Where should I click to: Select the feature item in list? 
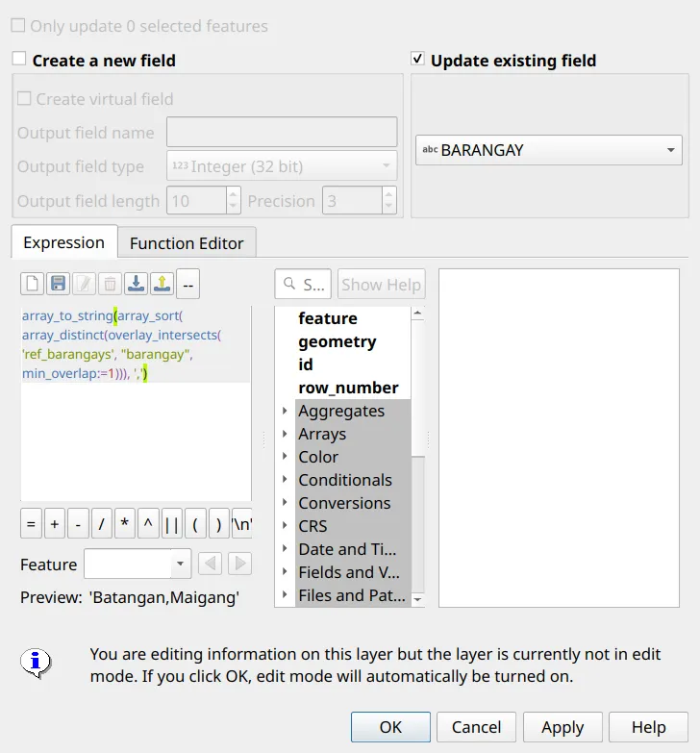coord(328,318)
